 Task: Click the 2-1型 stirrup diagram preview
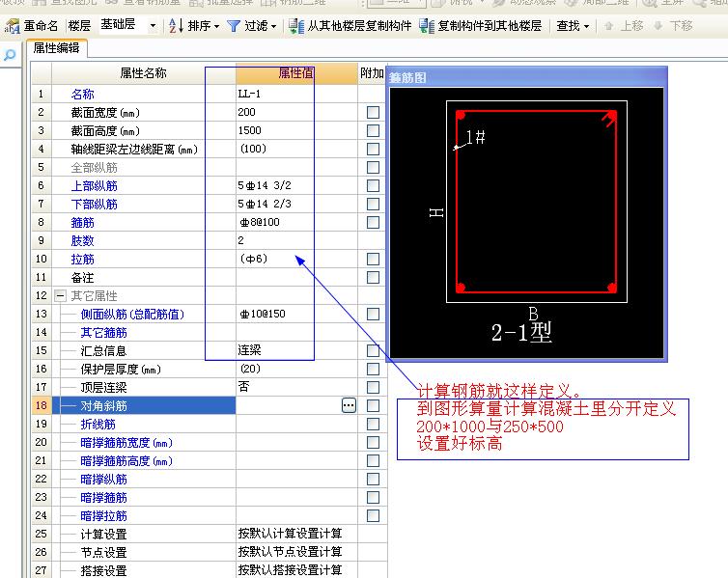pyautogui.click(x=526, y=223)
